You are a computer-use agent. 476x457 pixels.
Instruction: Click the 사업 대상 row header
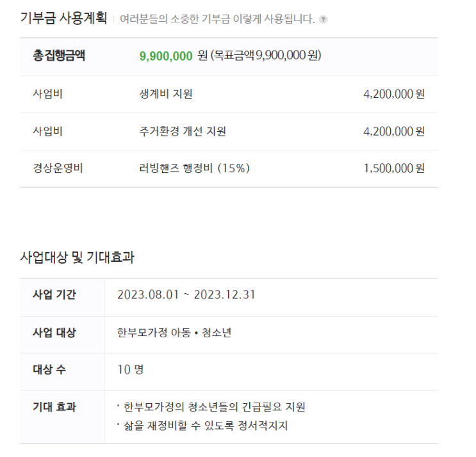[54, 333]
